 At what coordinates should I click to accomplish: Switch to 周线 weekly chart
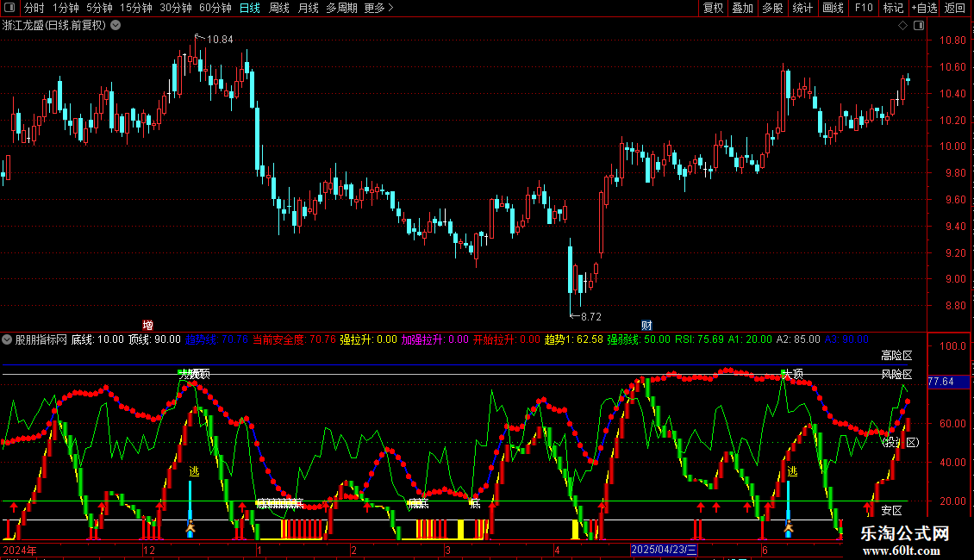pyautogui.click(x=279, y=8)
